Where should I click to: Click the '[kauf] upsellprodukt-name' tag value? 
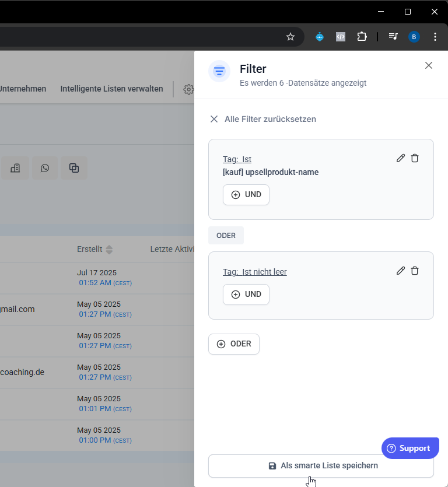[271, 173]
